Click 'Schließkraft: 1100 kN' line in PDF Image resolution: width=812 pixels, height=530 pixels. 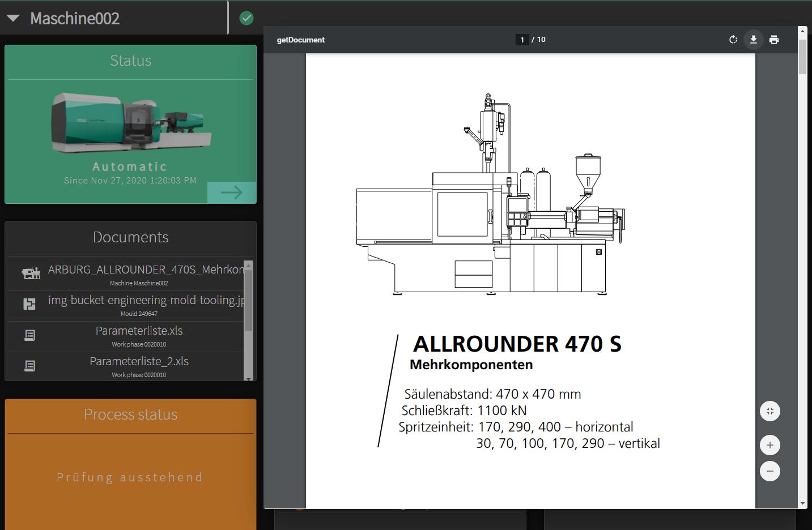coord(464,411)
